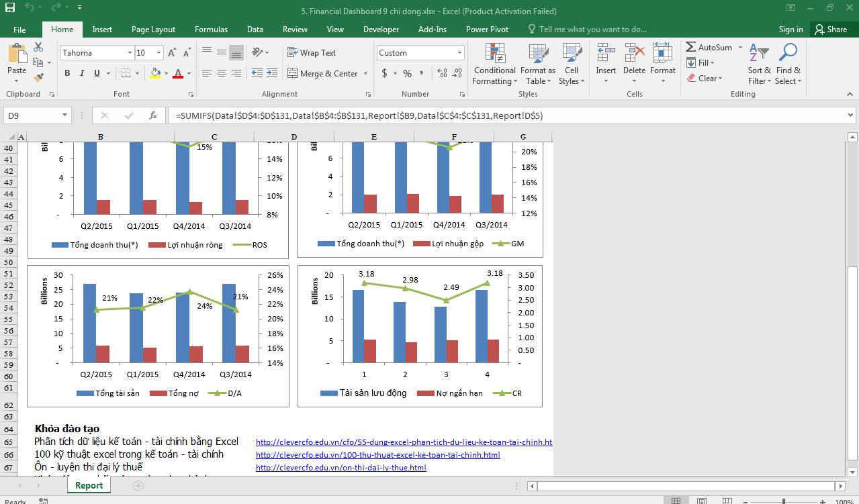Switch to the Page Layout ribbon tab
The width and height of the screenshot is (859, 504).
coord(153,30)
